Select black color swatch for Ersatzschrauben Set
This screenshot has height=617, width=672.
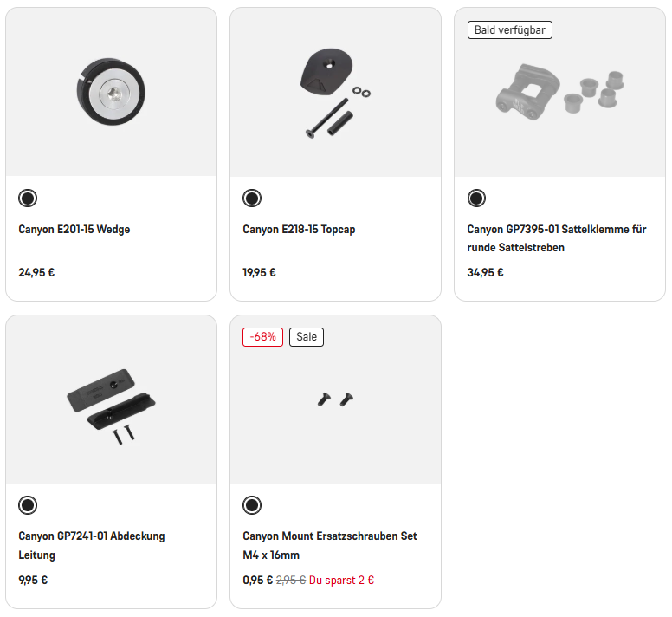point(252,505)
